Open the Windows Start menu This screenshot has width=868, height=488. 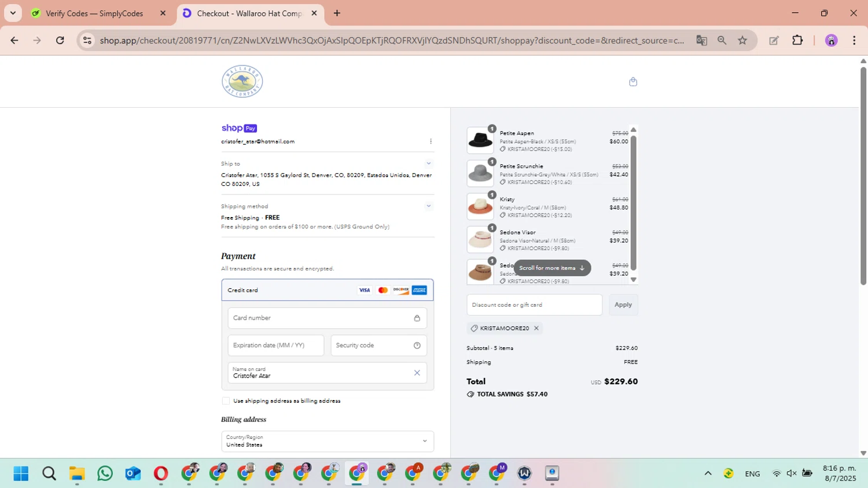point(21,474)
